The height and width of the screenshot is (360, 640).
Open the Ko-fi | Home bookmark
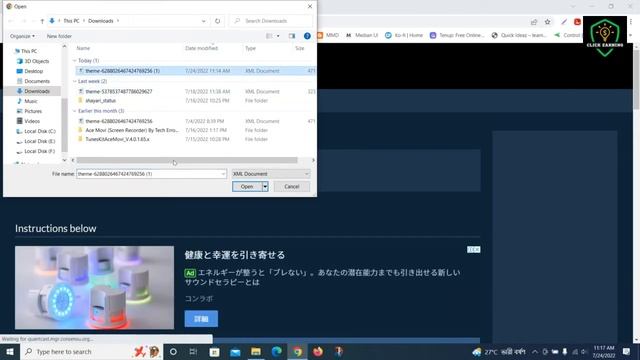[404, 36]
